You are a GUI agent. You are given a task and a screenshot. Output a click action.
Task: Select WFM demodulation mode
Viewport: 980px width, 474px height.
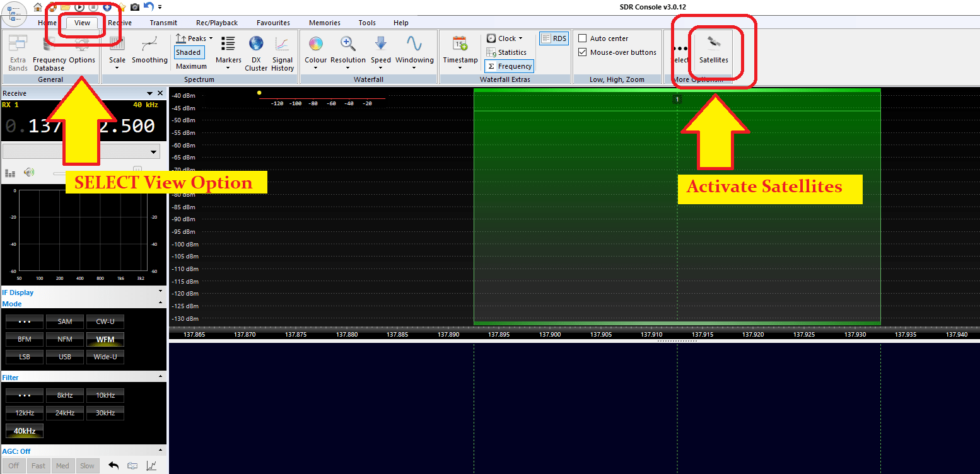tap(105, 339)
